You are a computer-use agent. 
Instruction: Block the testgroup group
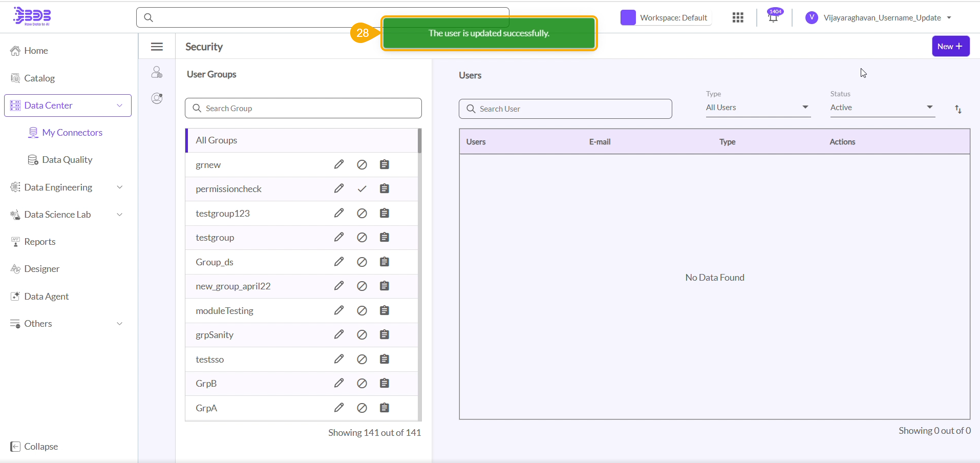coord(362,238)
